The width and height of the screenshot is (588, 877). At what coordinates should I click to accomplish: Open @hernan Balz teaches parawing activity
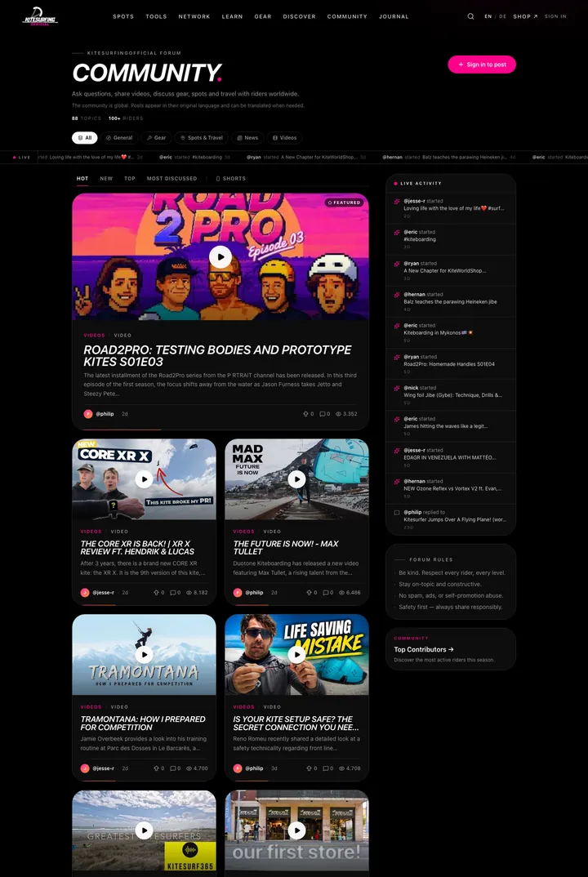pos(450,302)
